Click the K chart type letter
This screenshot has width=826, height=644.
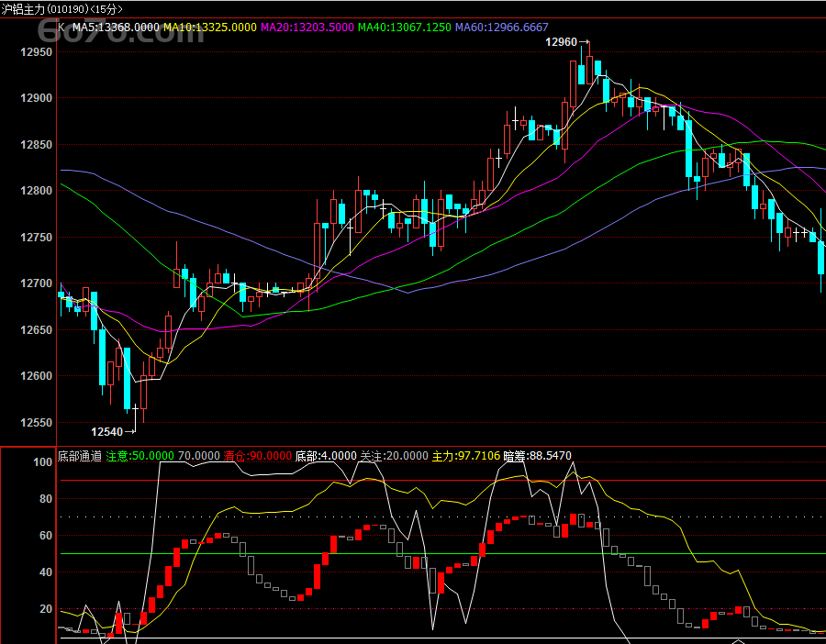[x=61, y=28]
